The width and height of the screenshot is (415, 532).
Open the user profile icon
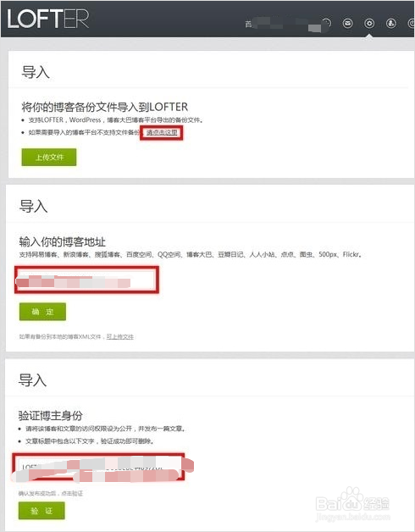pyautogui.click(x=391, y=23)
